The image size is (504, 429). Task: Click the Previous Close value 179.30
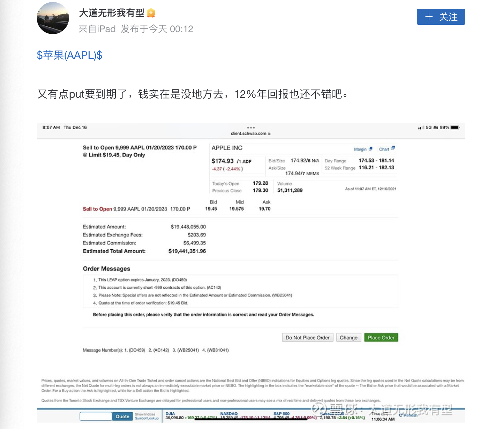point(261,190)
